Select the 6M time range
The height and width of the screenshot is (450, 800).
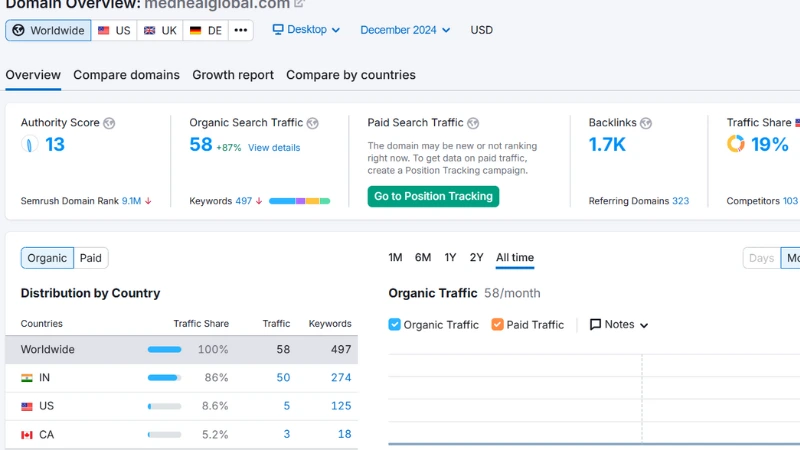pos(422,258)
